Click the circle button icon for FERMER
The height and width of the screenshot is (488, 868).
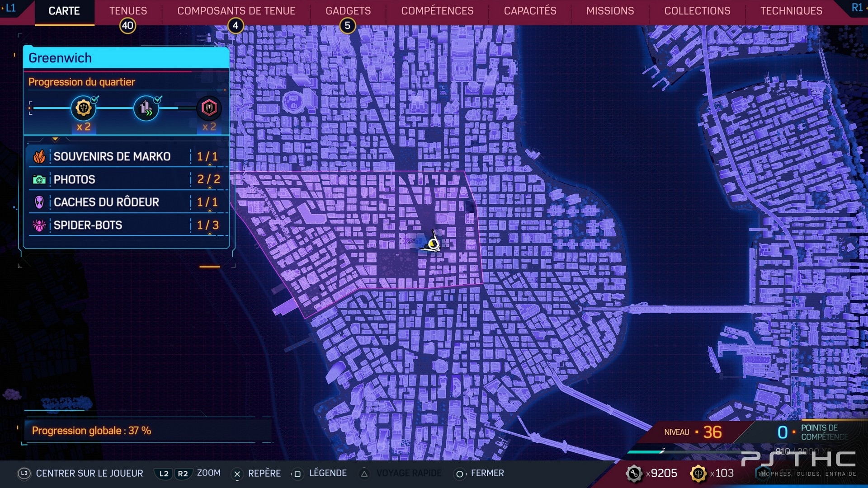pos(459,474)
